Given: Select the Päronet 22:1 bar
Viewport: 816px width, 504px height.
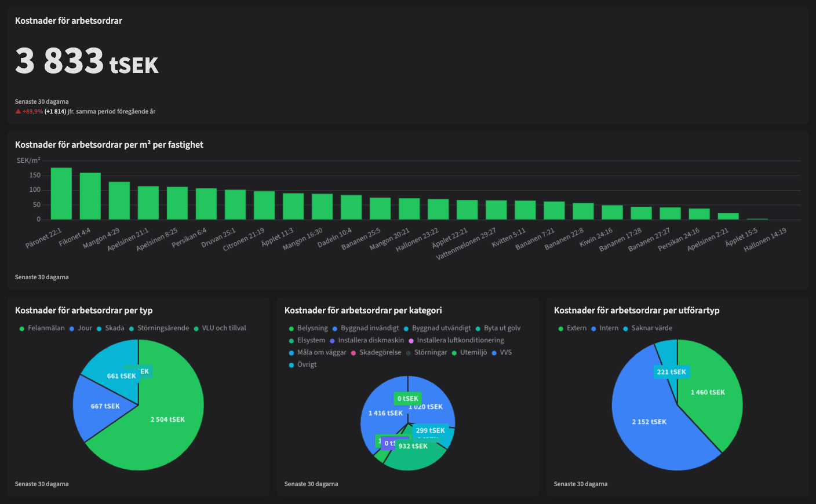Looking at the screenshot, I should (x=61, y=193).
